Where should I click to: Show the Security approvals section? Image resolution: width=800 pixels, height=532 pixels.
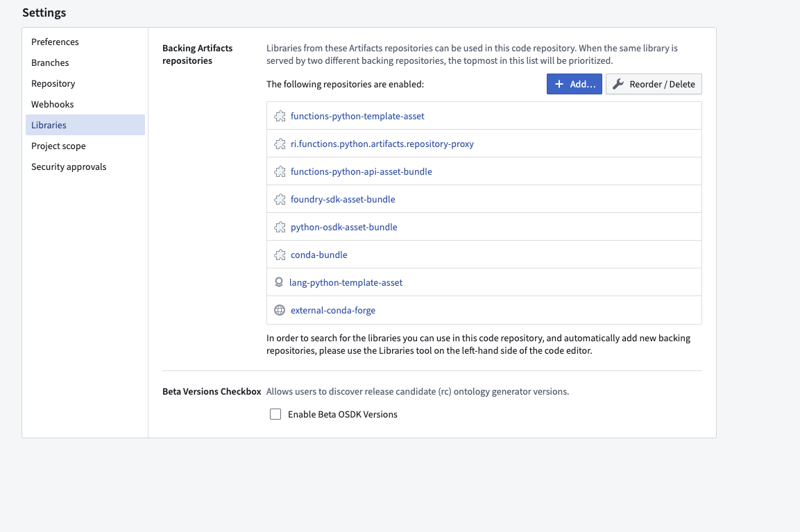[85, 166]
